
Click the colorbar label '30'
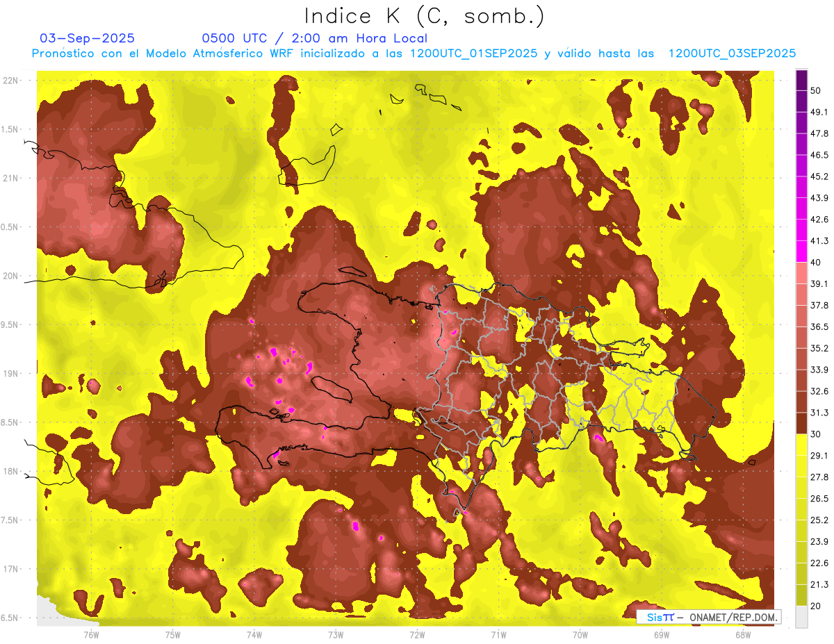pyautogui.click(x=816, y=434)
